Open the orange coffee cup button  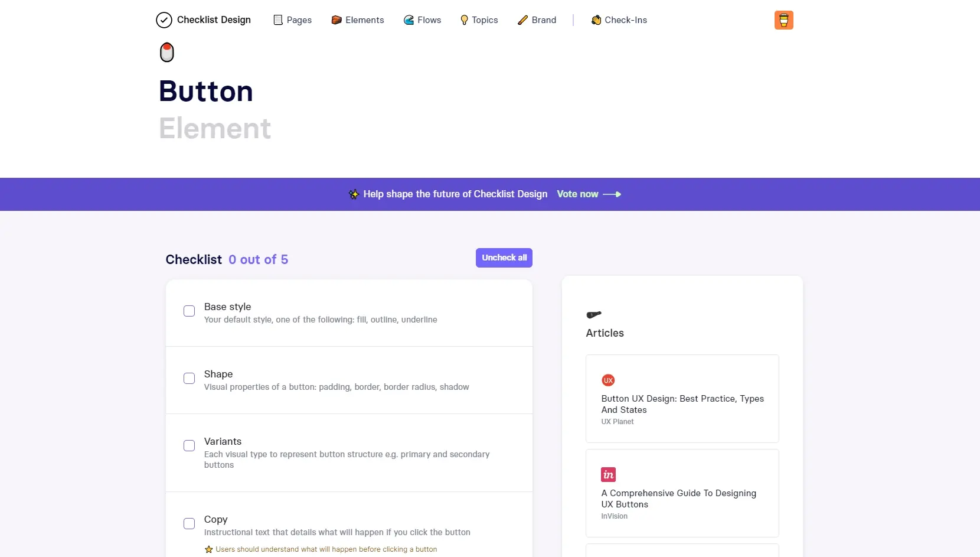point(784,20)
